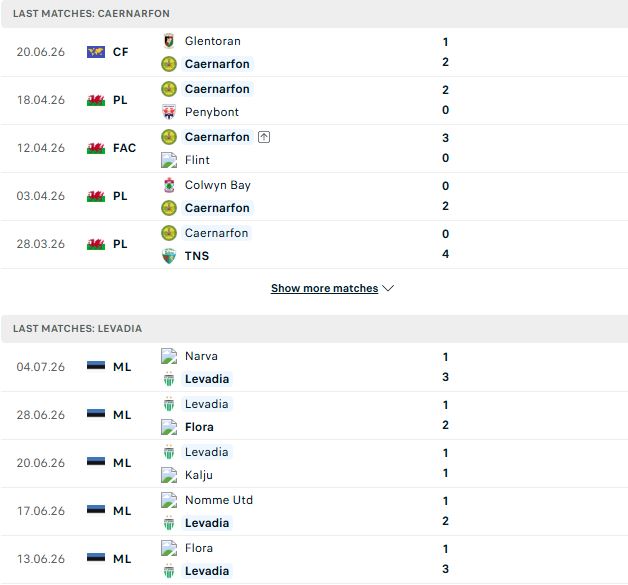Image resolution: width=628 pixels, height=585 pixels.
Task: Click the Glentoran club crest icon
Action: (169, 41)
